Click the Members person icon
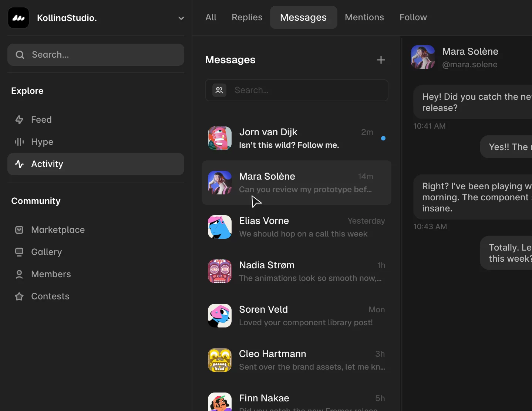532x411 pixels. tap(19, 274)
